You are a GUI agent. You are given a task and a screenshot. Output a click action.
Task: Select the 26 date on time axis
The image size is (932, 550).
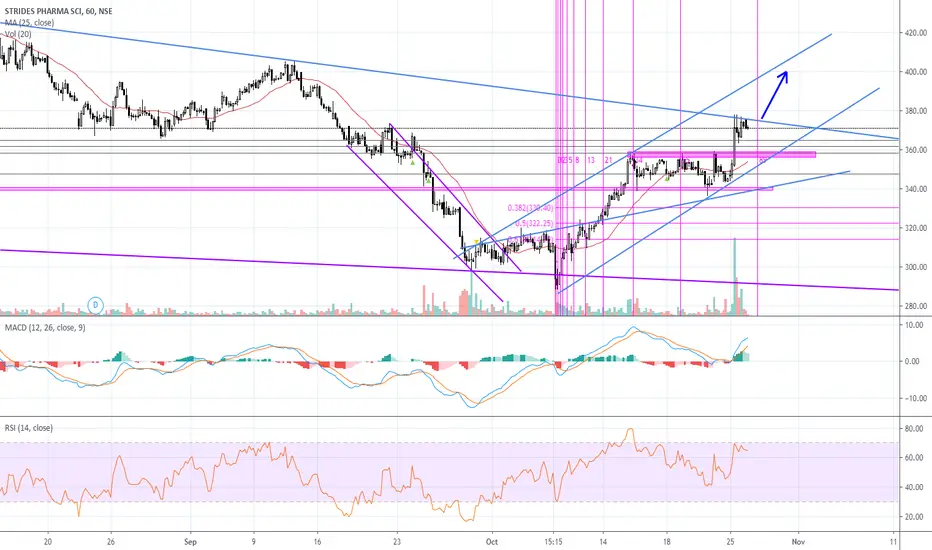click(x=111, y=542)
